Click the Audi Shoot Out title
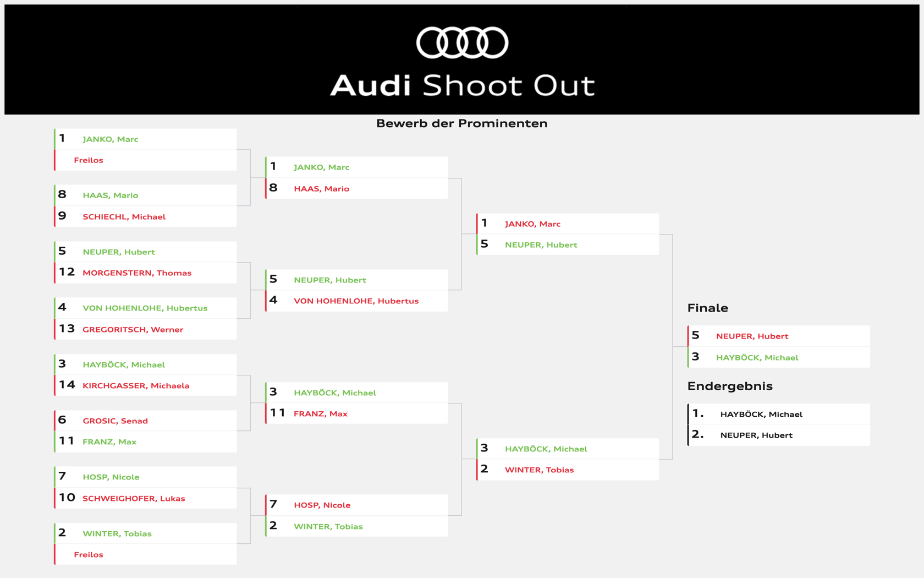This screenshot has height=578, width=924. tap(462, 85)
